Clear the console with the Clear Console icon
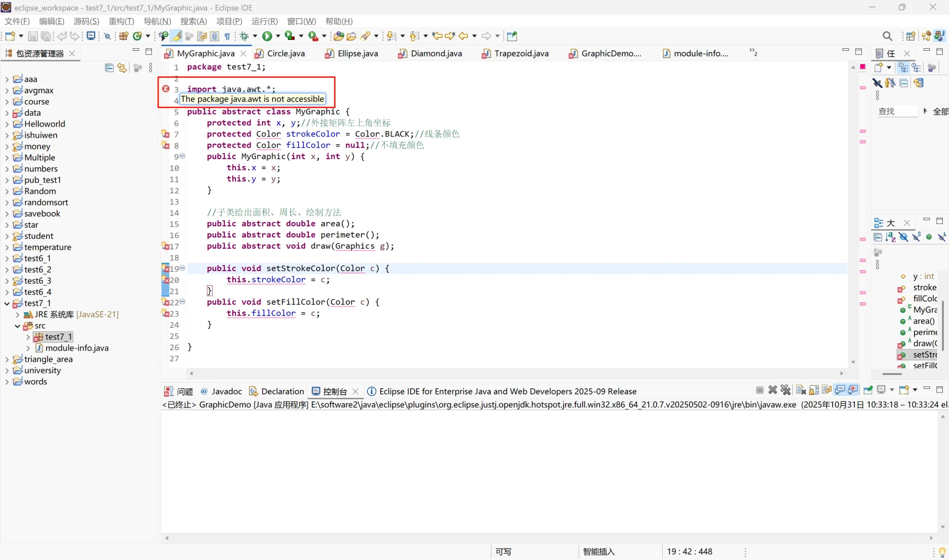This screenshot has height=560, width=949. click(800, 390)
